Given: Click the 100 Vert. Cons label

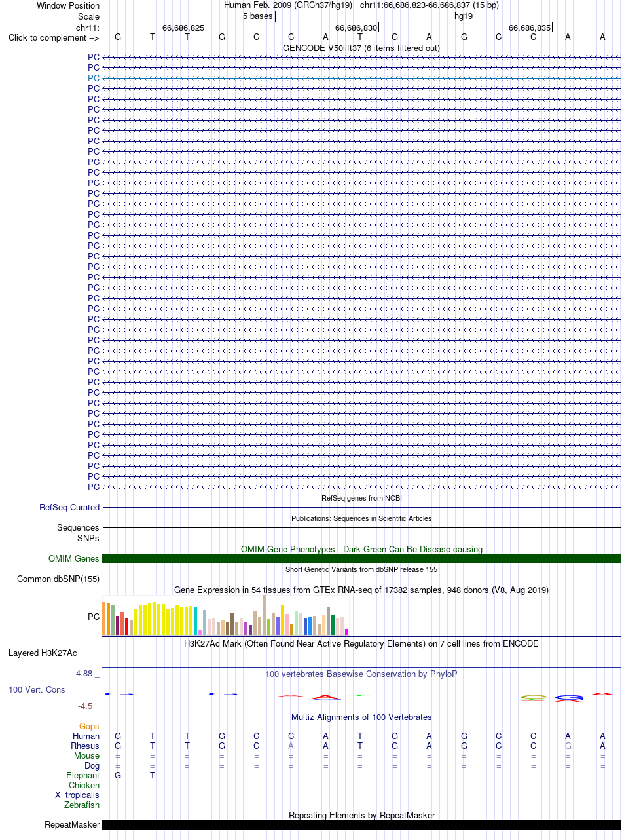Looking at the screenshot, I should tap(37, 689).
